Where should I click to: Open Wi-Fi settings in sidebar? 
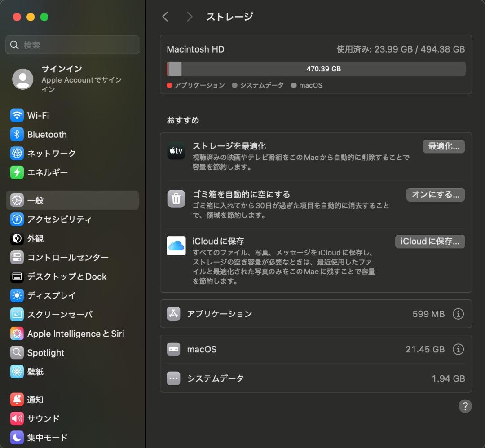click(72, 115)
